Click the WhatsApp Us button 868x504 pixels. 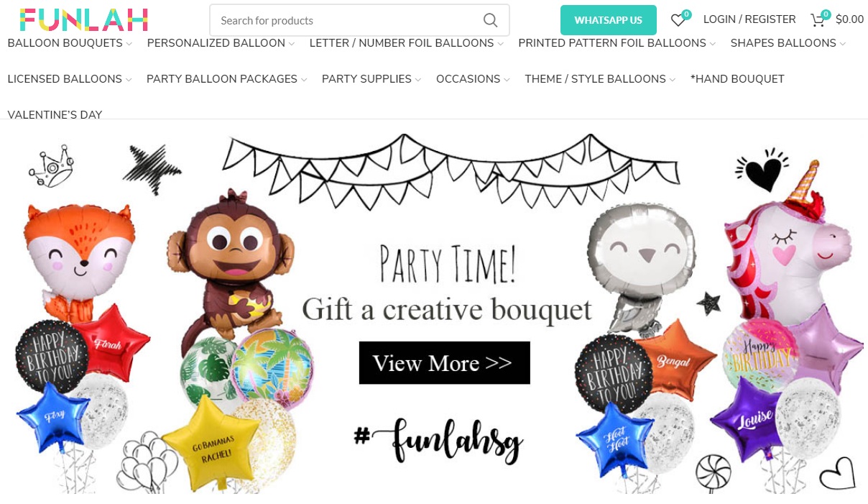[x=609, y=20]
